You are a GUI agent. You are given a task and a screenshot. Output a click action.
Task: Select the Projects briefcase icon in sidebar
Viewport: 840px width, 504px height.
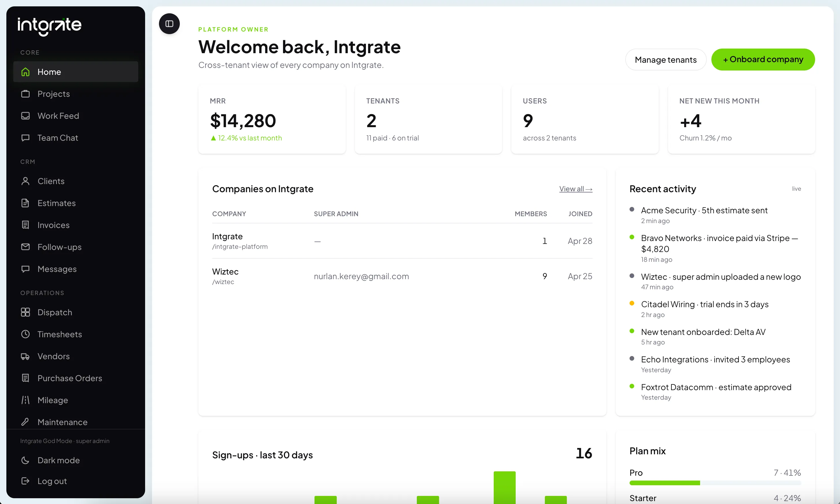(x=25, y=94)
